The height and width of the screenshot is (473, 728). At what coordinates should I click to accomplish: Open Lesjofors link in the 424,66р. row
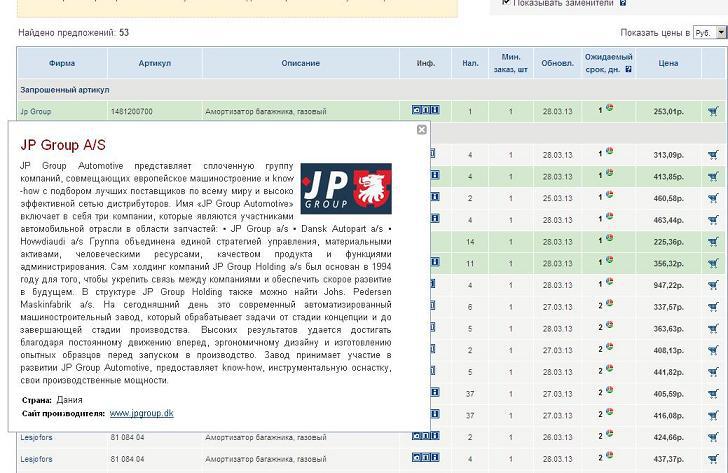click(x=36, y=437)
